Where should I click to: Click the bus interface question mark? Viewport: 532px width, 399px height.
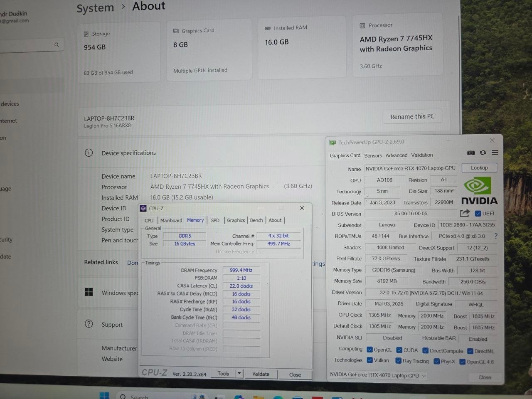click(x=495, y=236)
